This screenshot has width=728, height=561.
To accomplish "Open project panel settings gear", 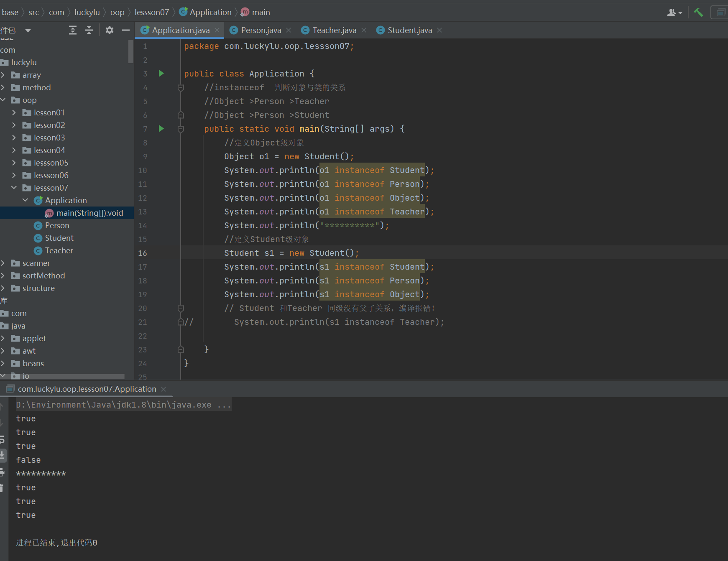I will pyautogui.click(x=110, y=30).
